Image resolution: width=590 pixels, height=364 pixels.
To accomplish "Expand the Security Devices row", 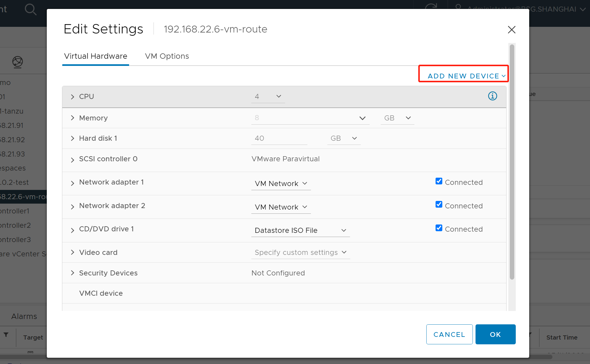I will pyautogui.click(x=72, y=273).
